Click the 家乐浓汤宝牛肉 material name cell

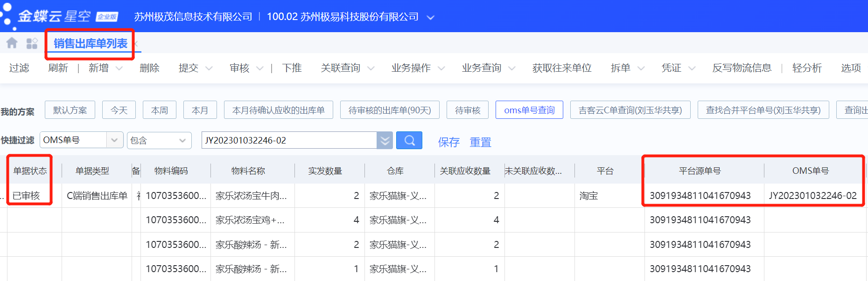click(252, 196)
